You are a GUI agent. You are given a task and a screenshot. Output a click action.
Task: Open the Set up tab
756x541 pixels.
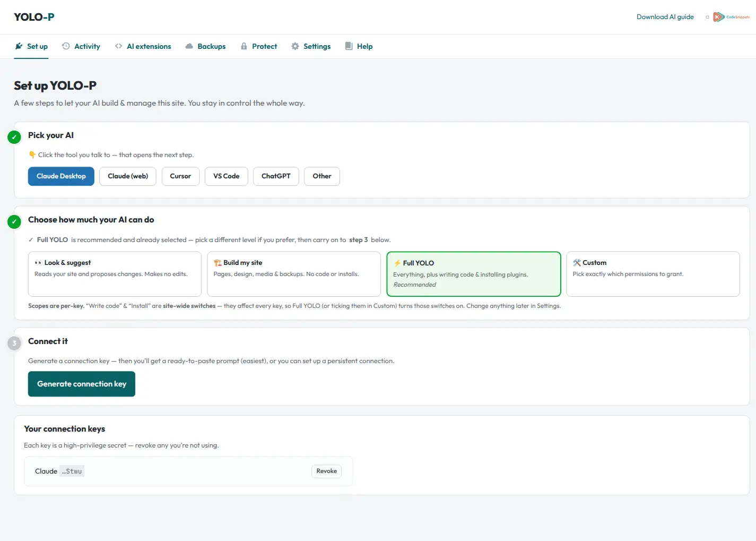[31, 46]
